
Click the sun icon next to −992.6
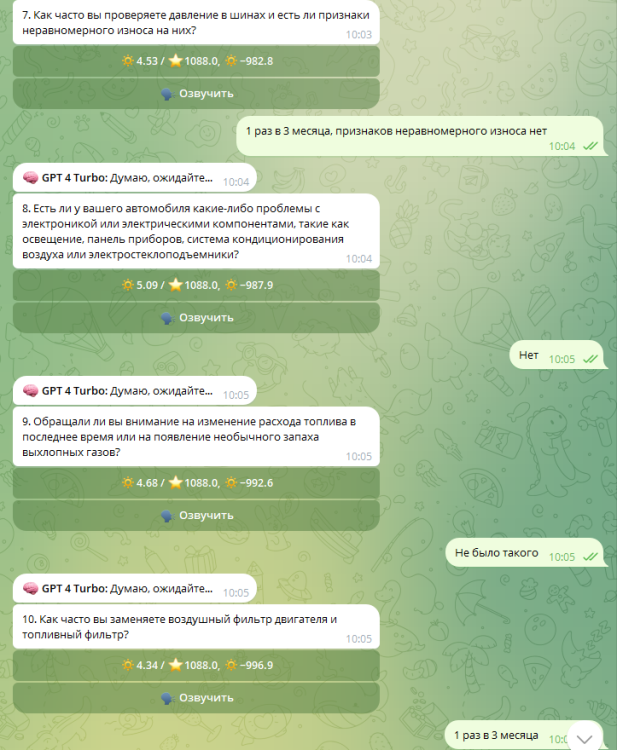tap(231, 483)
